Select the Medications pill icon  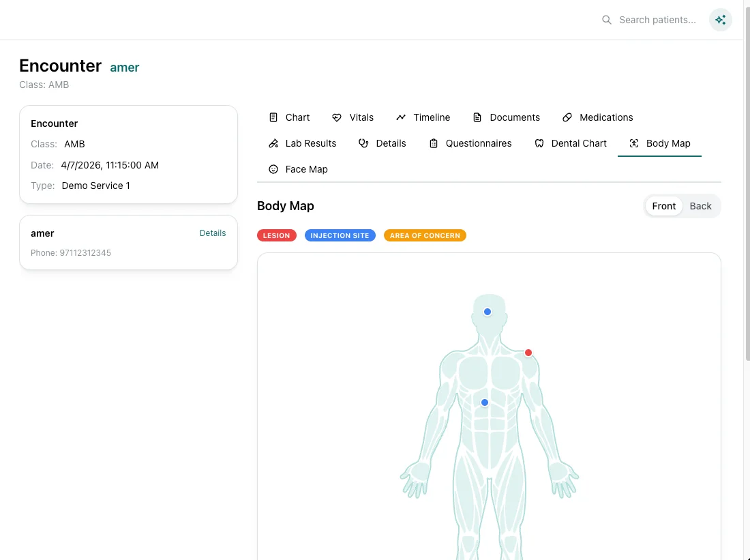pos(567,117)
